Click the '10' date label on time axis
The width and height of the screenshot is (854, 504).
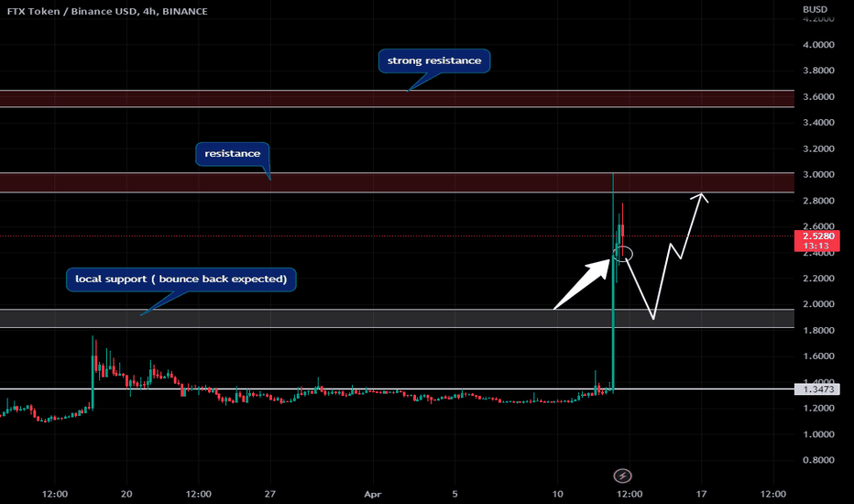point(557,494)
